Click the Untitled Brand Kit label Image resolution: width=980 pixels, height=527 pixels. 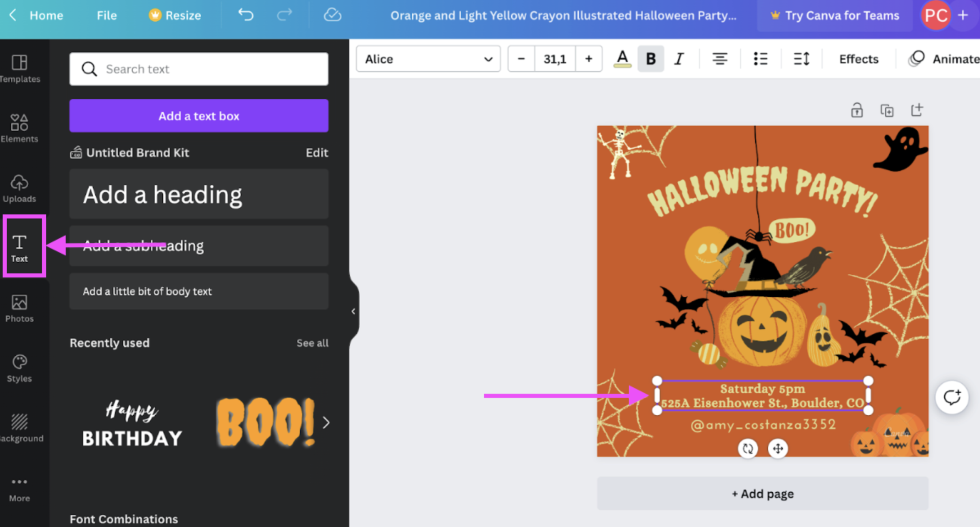[137, 153]
